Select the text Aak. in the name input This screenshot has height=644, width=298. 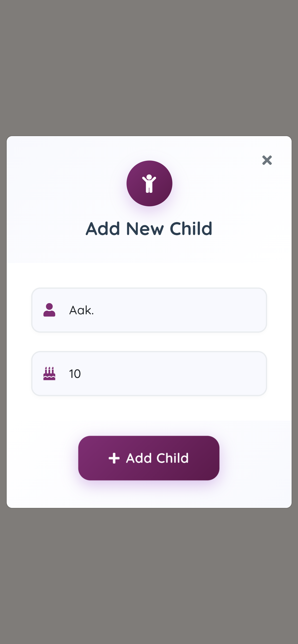[81, 310]
